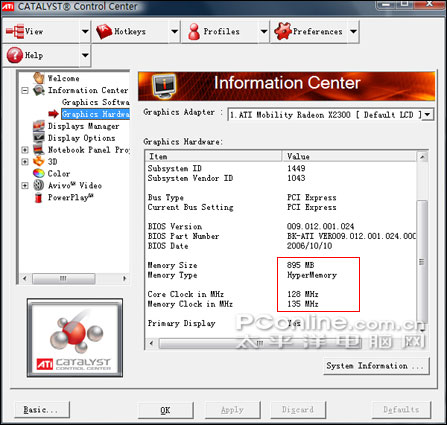The image size is (447, 425).
Task: Click the ATI Catalyst molecule logo image
Action: click(x=75, y=338)
